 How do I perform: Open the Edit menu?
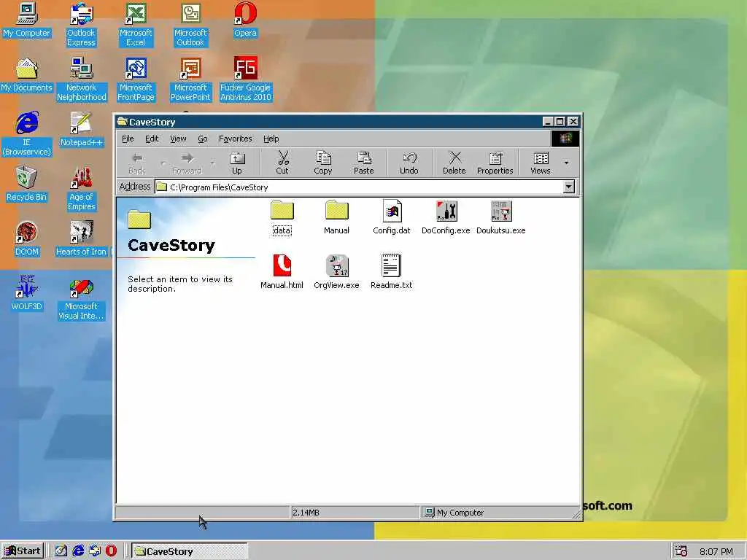(x=152, y=139)
